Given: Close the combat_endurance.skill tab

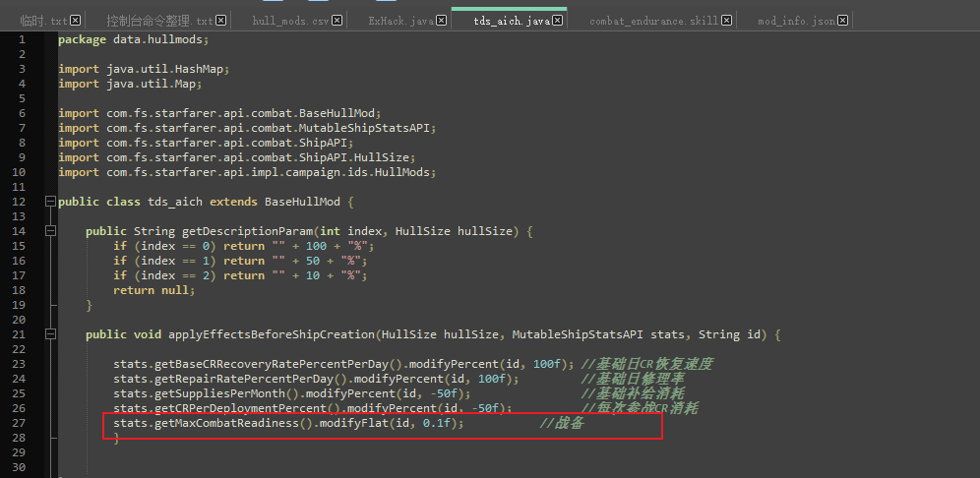Looking at the screenshot, I should pos(726,21).
